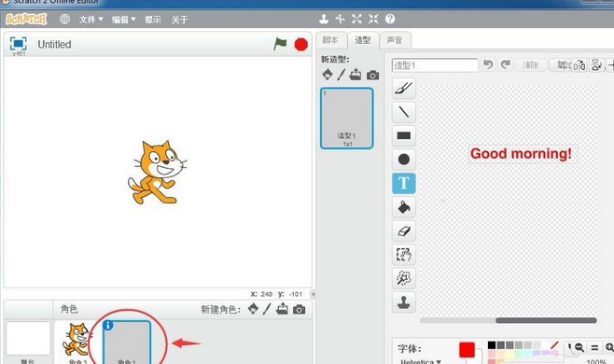Switch stage to full screen mode
Viewport: 614px width, 364px height.
tap(19, 44)
